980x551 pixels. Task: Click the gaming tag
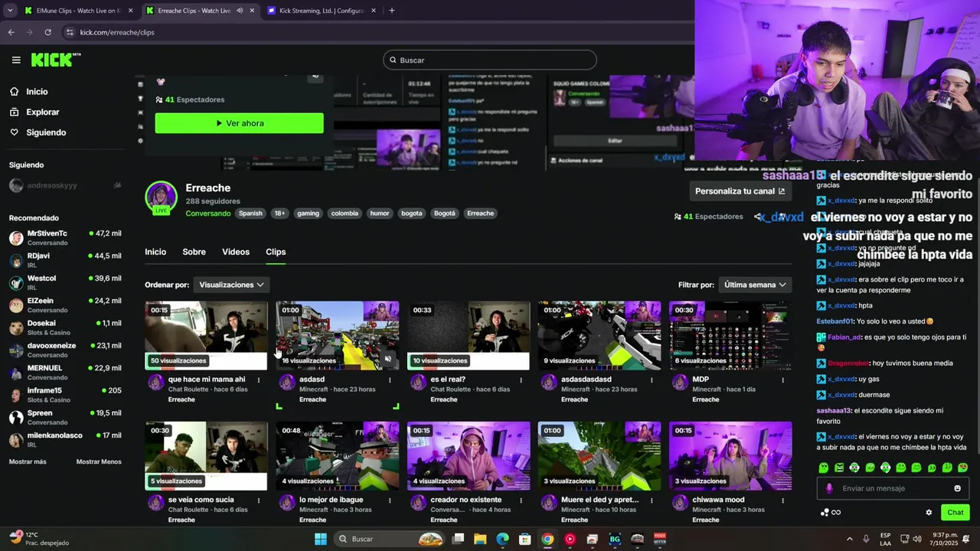[308, 214]
